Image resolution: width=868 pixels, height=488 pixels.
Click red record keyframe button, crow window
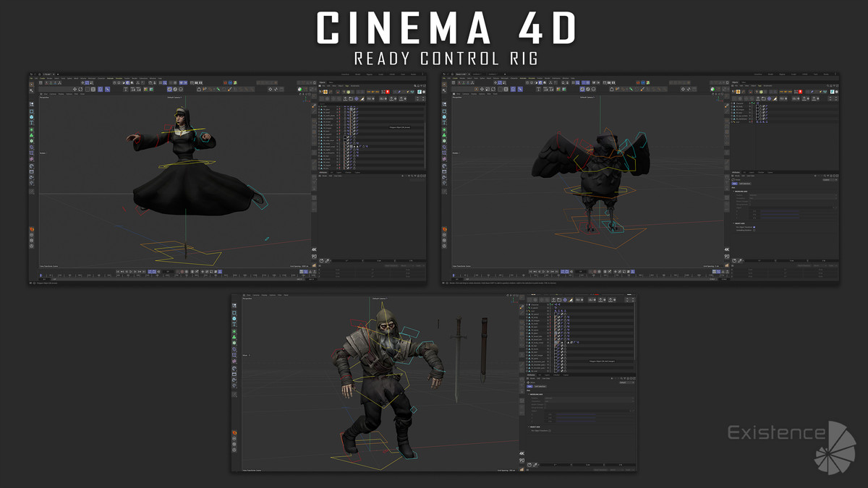tap(594, 272)
